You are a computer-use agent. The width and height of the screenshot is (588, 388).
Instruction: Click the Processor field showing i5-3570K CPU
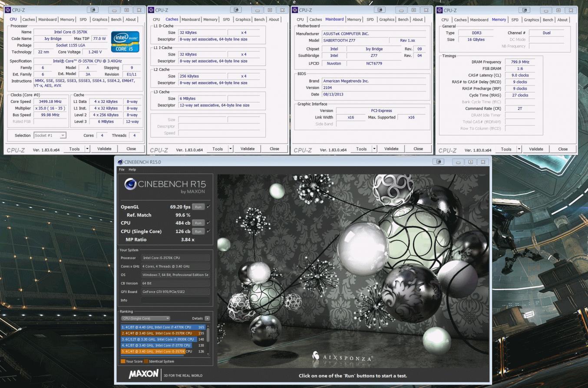tap(175, 258)
